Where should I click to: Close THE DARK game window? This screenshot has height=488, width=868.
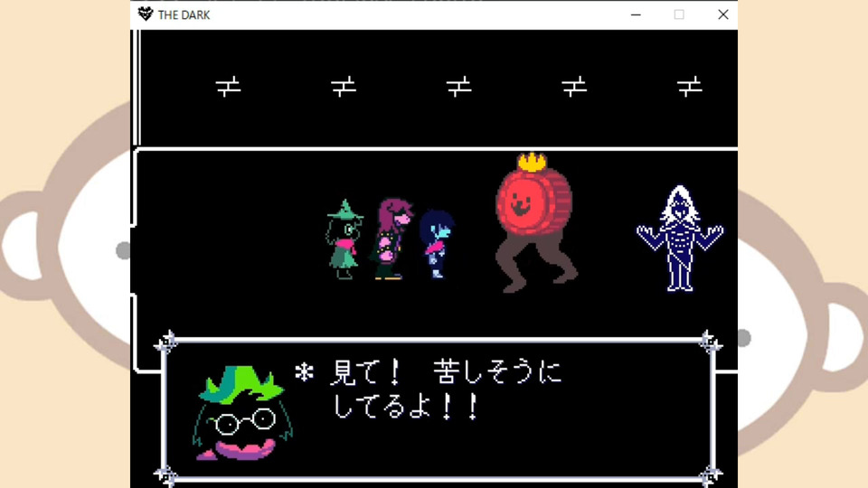(x=723, y=15)
